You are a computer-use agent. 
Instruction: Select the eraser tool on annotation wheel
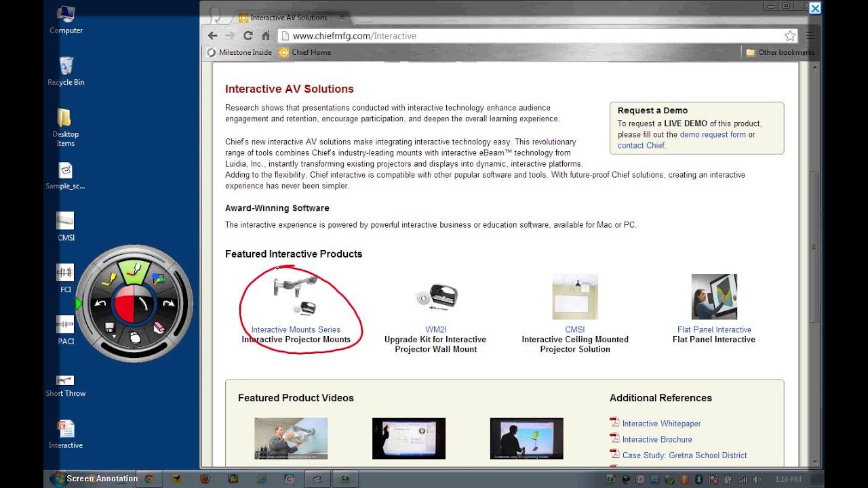(x=159, y=327)
